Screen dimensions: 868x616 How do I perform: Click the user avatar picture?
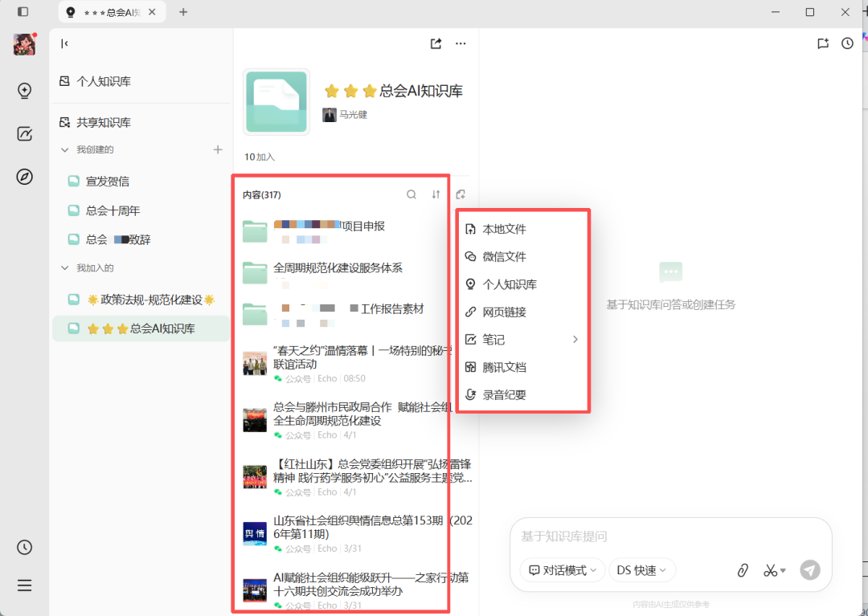click(24, 44)
